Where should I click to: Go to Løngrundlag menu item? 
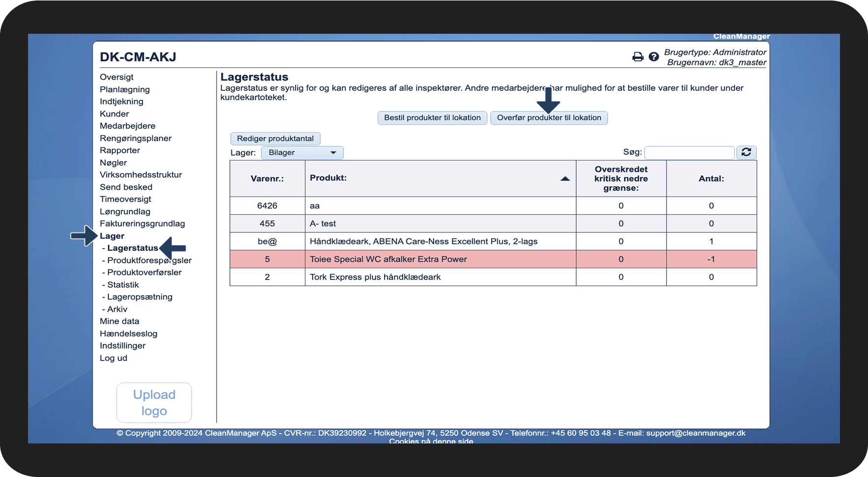click(x=125, y=212)
